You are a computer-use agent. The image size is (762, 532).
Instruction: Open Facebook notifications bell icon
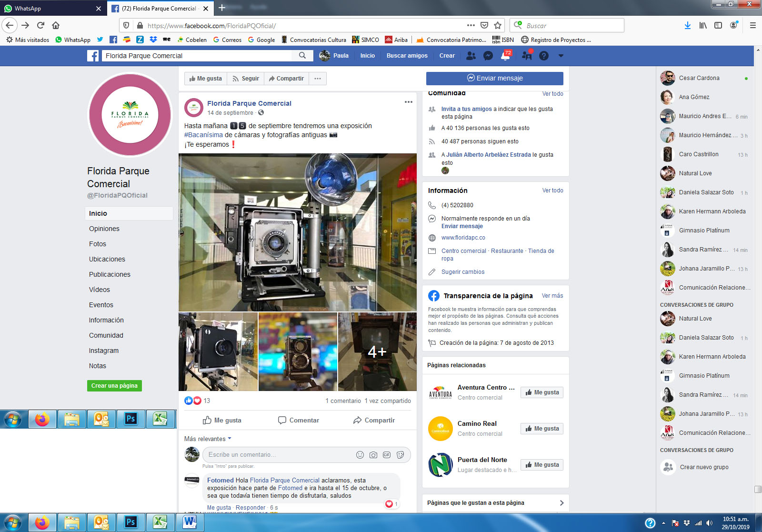tap(505, 56)
